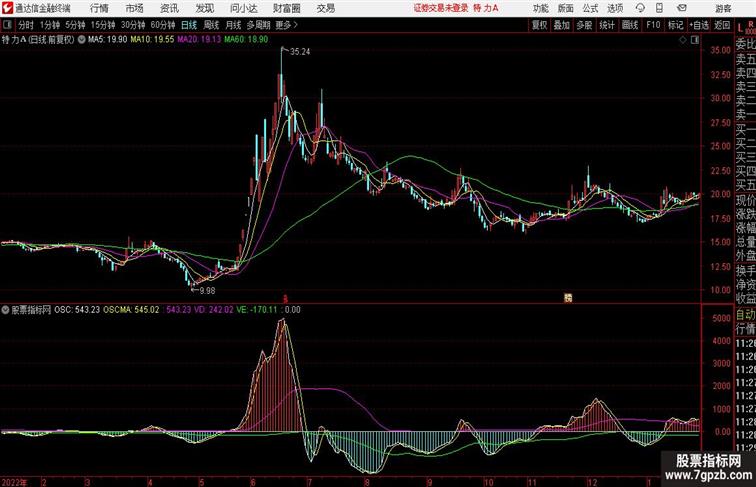Click the 统计 statistics button
The height and width of the screenshot is (487, 756).
[x=607, y=25]
